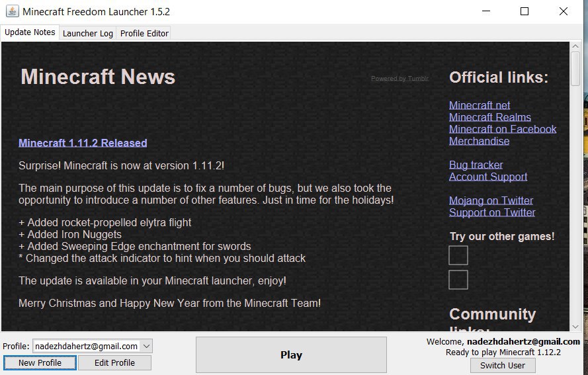The width and height of the screenshot is (588, 375).
Task: Maximize the launcher window
Action: point(525,11)
